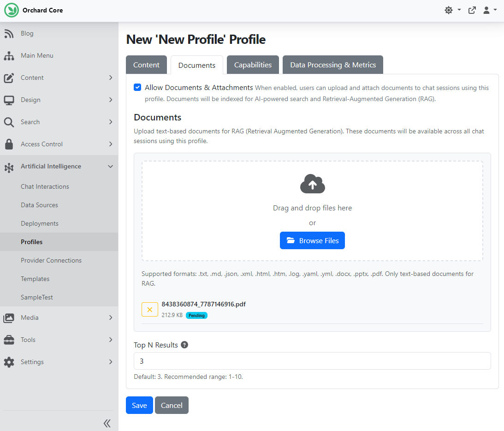This screenshot has height=431, width=504.
Task: Open the user account icon menu
Action: pos(486,10)
